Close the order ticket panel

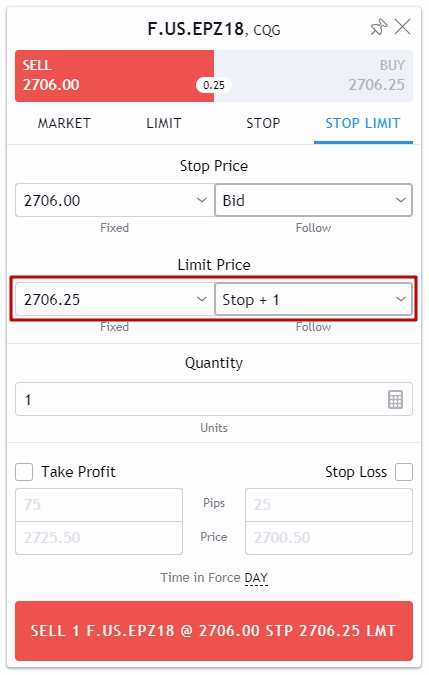403,27
